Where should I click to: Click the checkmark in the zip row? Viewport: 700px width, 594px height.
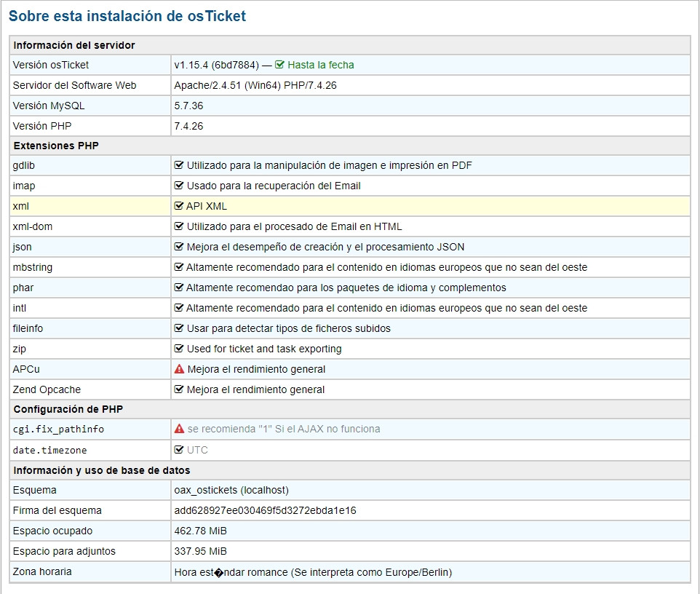point(178,349)
